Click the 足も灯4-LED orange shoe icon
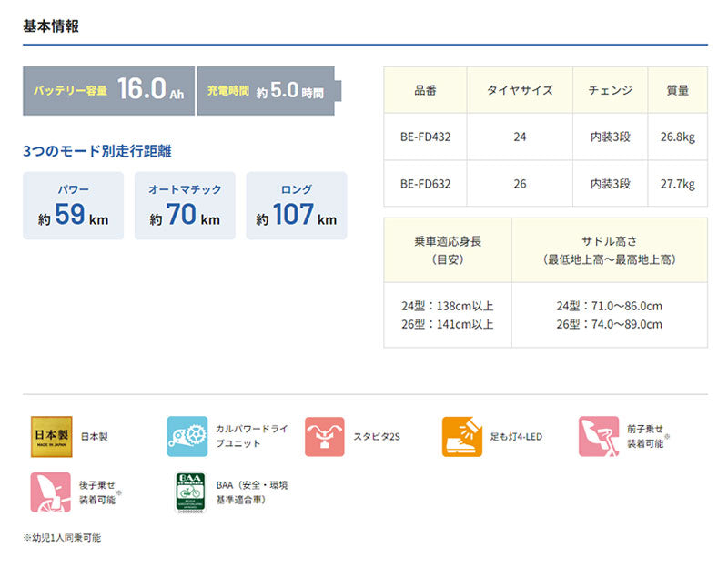The image size is (728, 578). coord(461,436)
